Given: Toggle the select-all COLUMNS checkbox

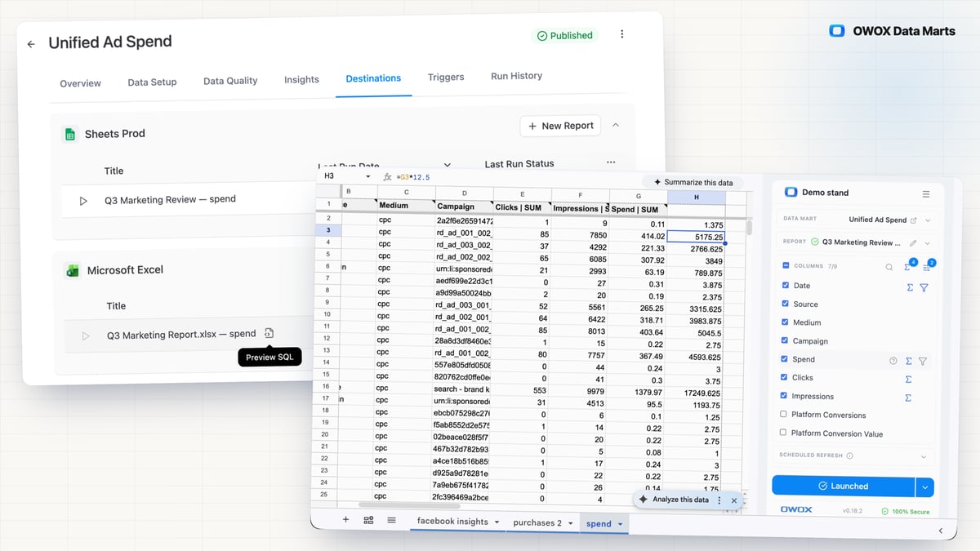Looking at the screenshot, I should coord(786,265).
